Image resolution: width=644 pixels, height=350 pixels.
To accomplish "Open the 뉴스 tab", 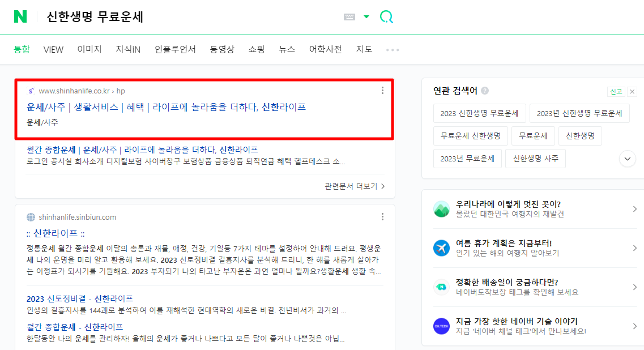I will 287,49.
